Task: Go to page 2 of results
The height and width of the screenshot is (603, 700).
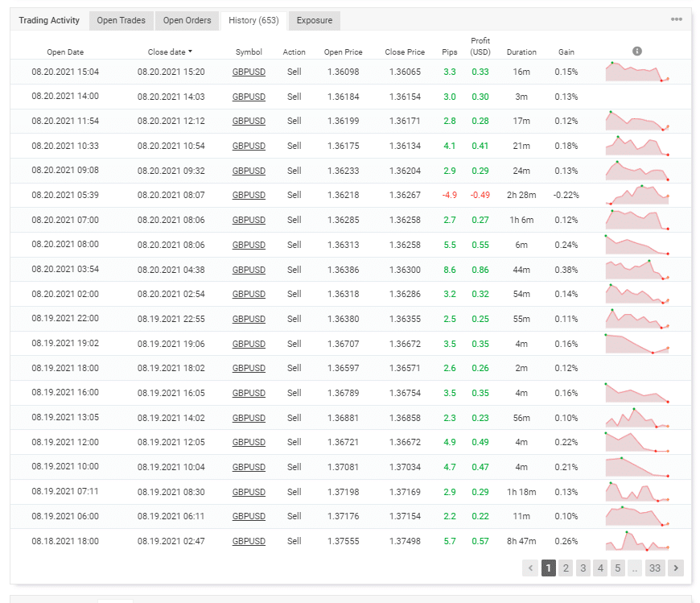Action: click(566, 568)
